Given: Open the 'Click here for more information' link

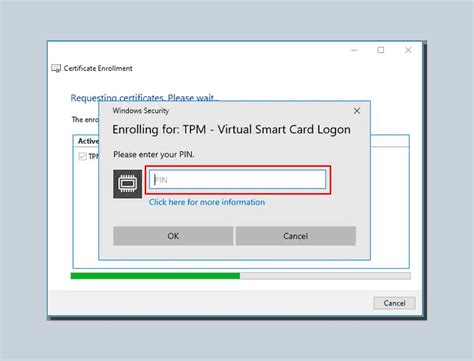Looking at the screenshot, I should (x=207, y=202).
